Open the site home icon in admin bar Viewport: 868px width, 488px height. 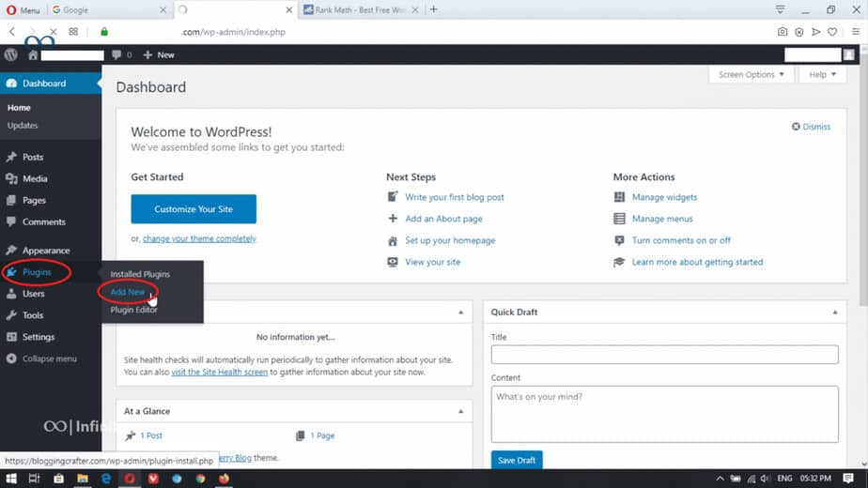33,54
